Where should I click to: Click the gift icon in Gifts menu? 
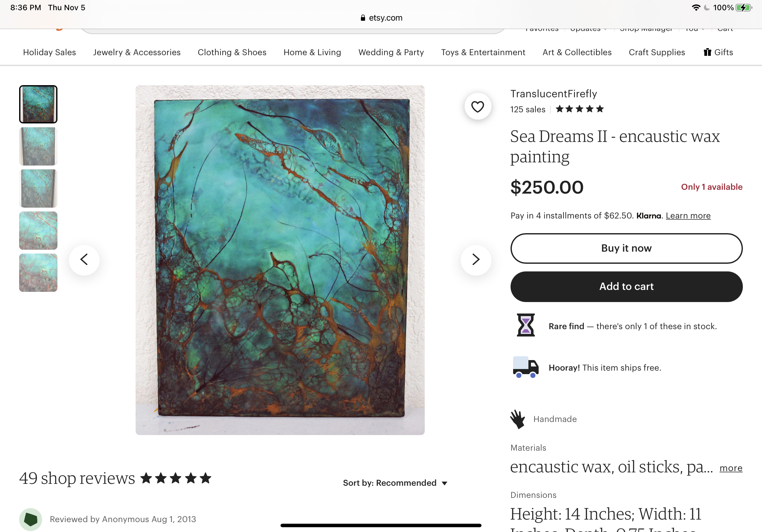[x=707, y=52]
